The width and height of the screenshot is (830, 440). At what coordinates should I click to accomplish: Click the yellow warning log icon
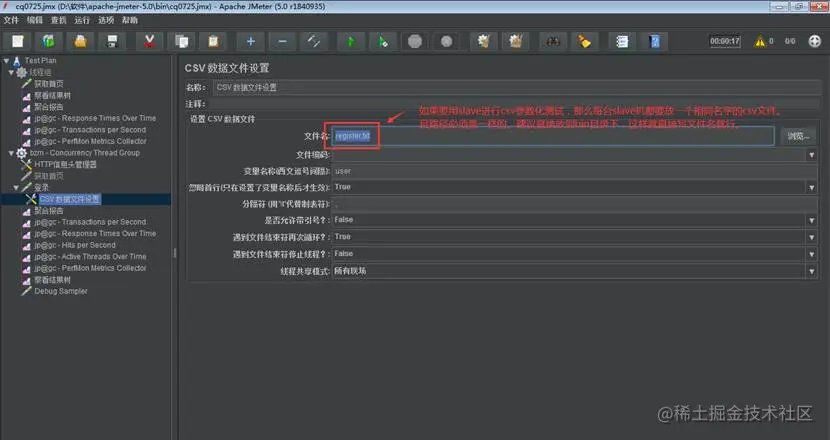(760, 41)
